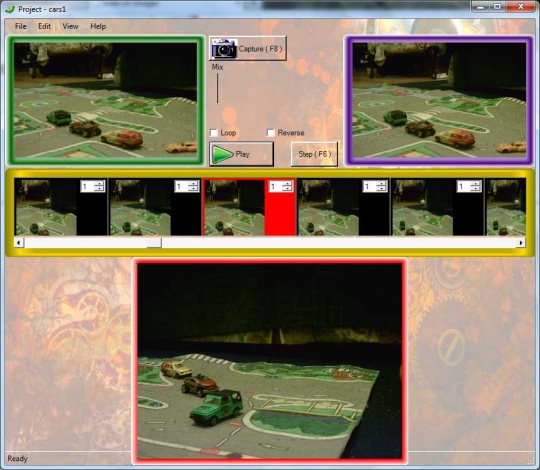
Task: Click the green-framed live camera preview
Action: click(105, 100)
